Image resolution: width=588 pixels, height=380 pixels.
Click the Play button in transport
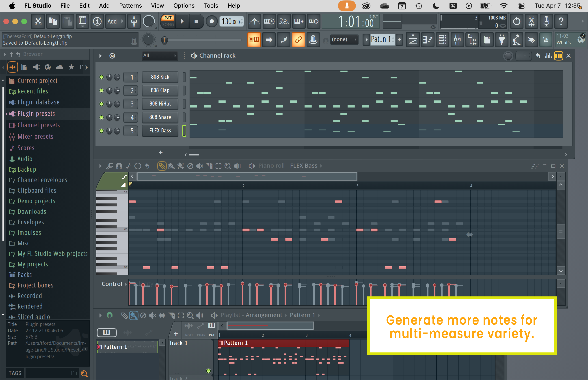(x=182, y=21)
